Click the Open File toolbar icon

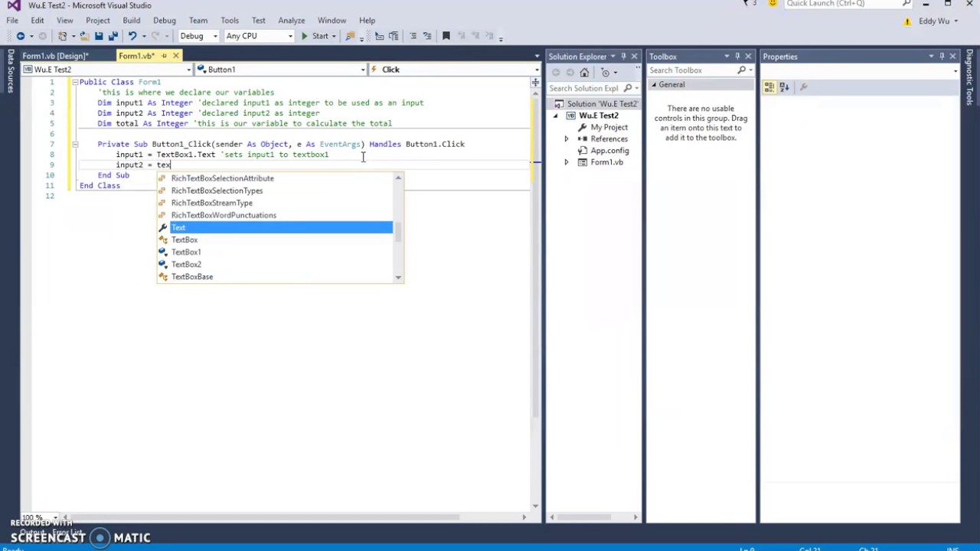click(x=83, y=36)
